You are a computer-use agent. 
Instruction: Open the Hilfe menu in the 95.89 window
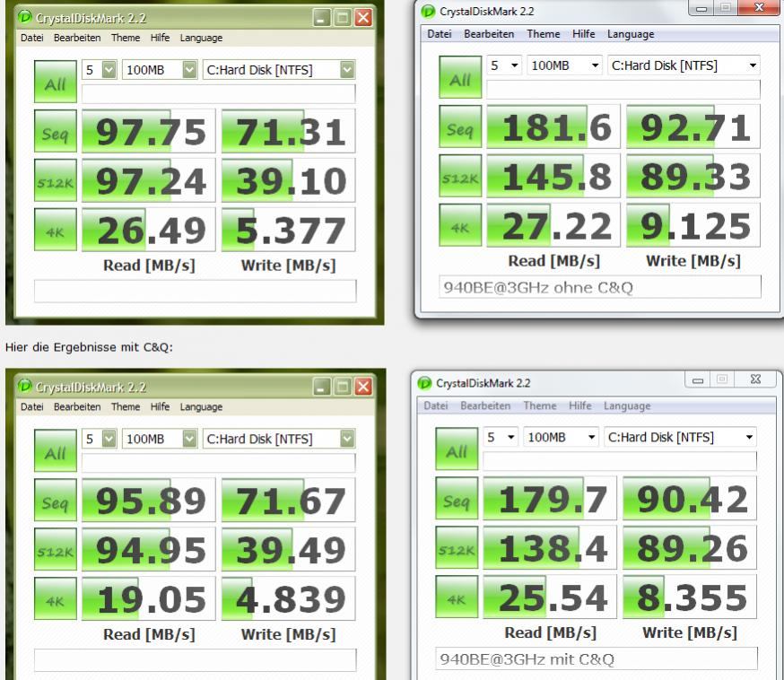160,406
